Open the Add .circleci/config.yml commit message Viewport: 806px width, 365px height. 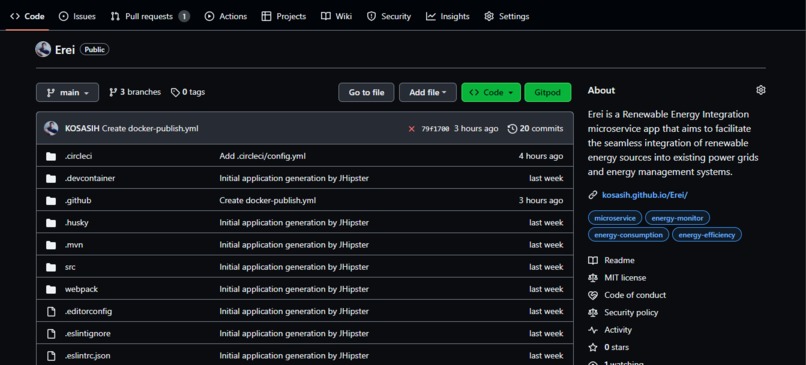pyautogui.click(x=263, y=156)
